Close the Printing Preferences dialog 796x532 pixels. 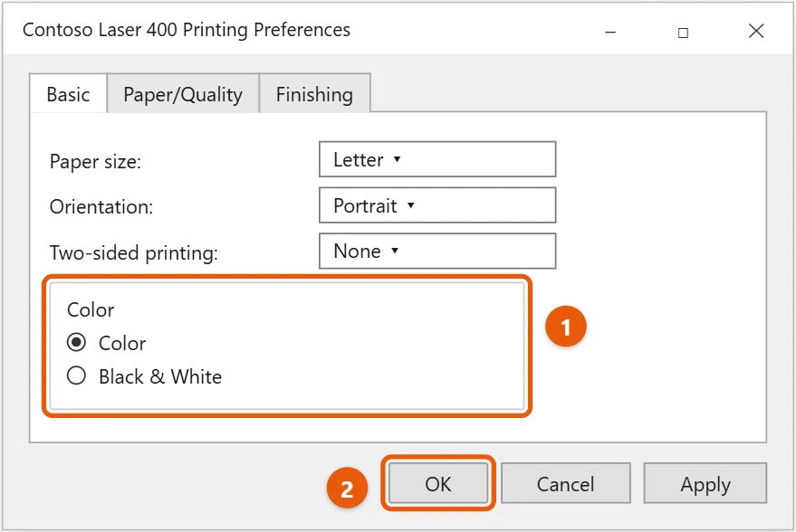point(756,31)
